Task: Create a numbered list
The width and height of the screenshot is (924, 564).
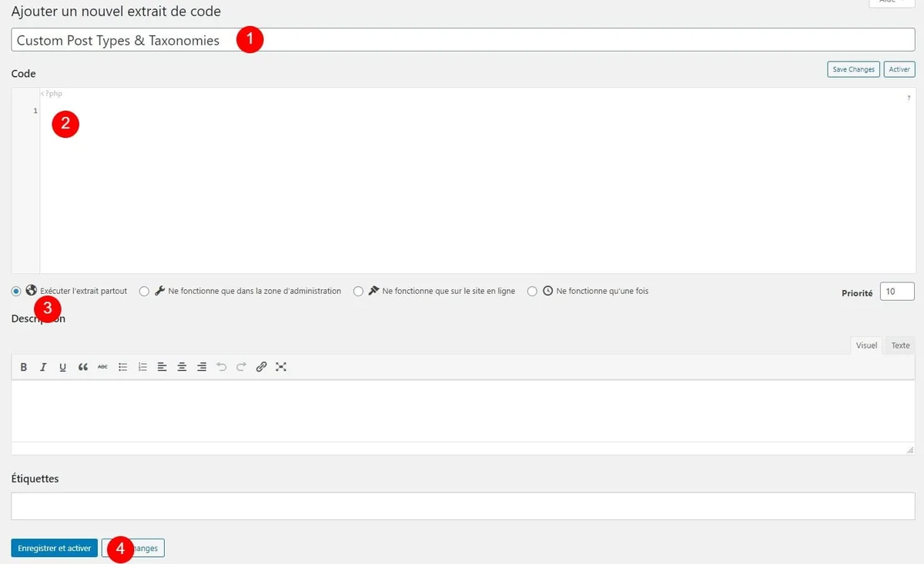Action: pyautogui.click(x=142, y=367)
